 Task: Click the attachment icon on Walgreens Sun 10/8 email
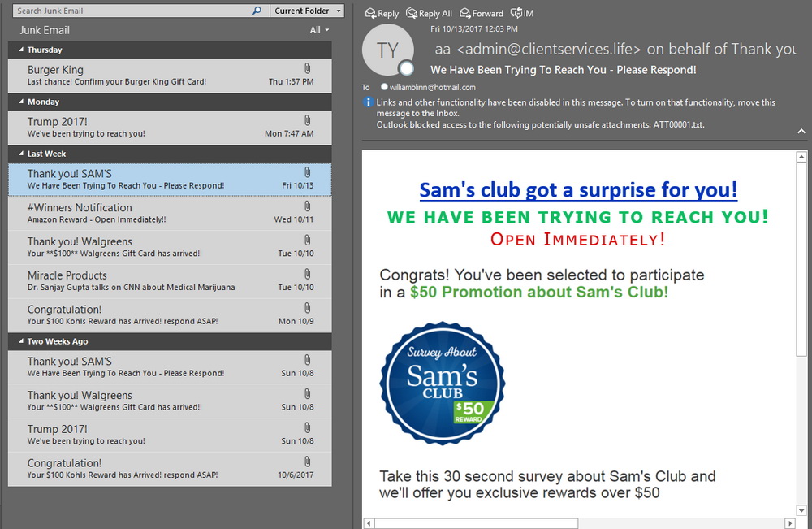tap(307, 394)
